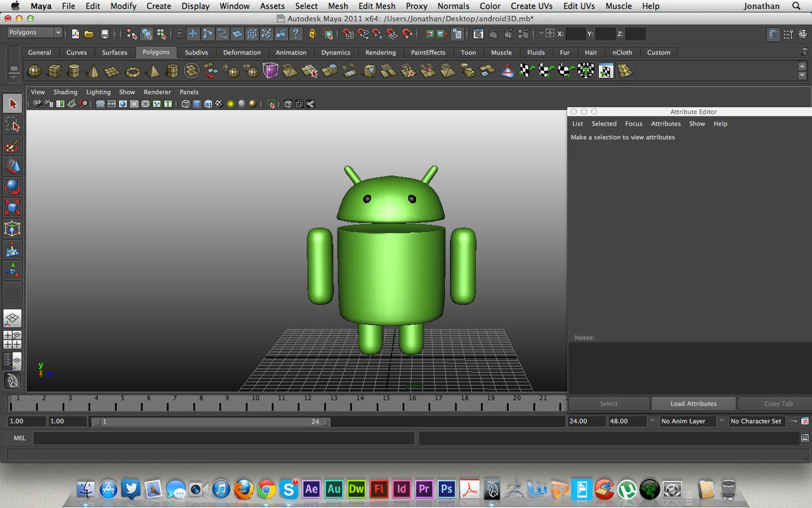Click the Snap to Grids magnet icon

[348, 34]
